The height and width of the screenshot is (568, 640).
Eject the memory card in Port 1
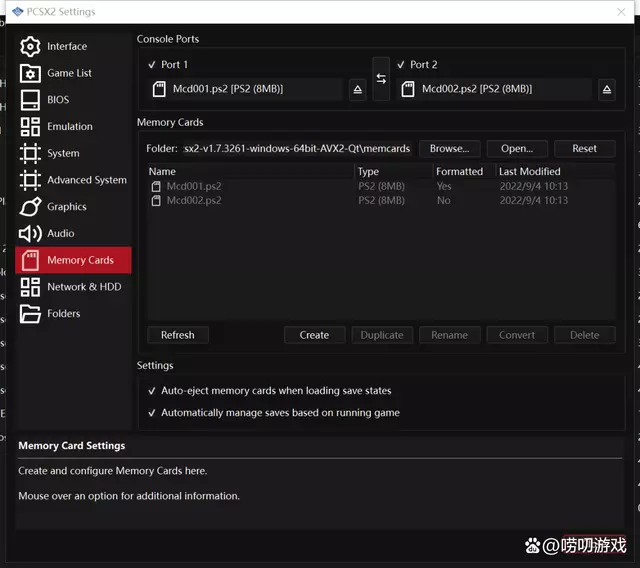358,89
